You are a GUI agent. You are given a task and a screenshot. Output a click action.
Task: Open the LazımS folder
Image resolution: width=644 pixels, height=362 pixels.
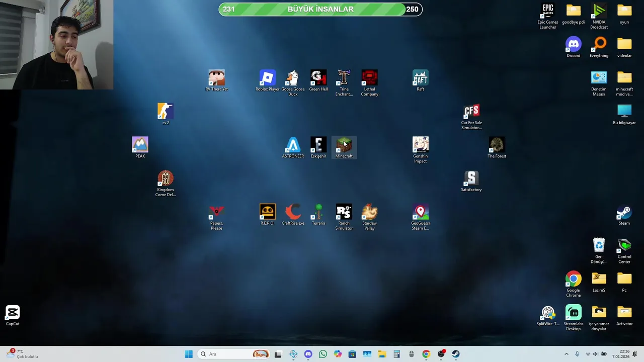[x=599, y=282]
